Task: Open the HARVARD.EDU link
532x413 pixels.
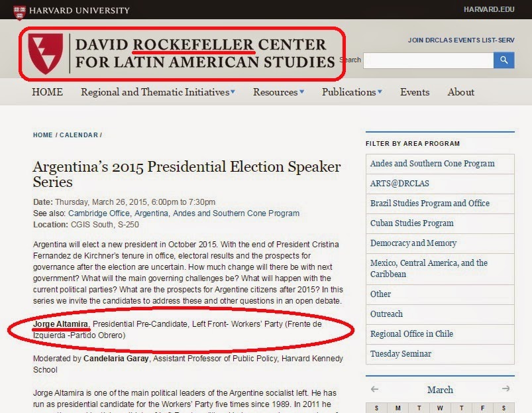Action: point(489,9)
